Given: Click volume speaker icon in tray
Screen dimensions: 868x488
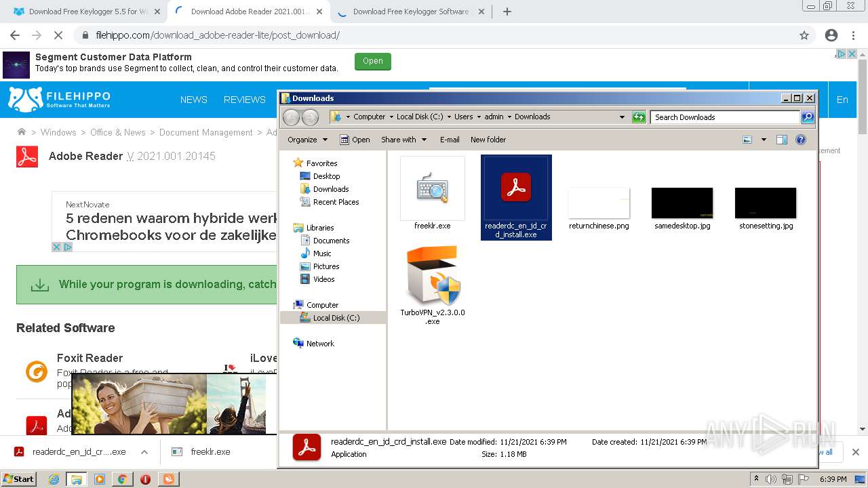Looking at the screenshot, I should (x=771, y=479).
